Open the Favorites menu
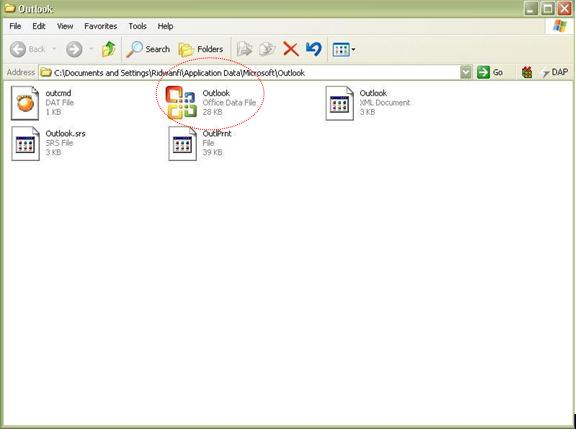Image resolution: width=576 pixels, height=430 pixels. (101, 26)
